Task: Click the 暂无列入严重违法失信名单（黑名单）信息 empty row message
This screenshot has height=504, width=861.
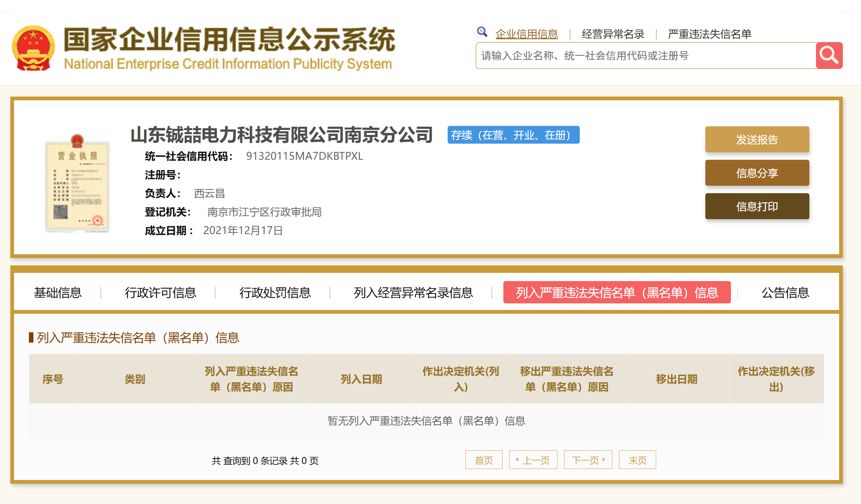Action: pos(426,421)
